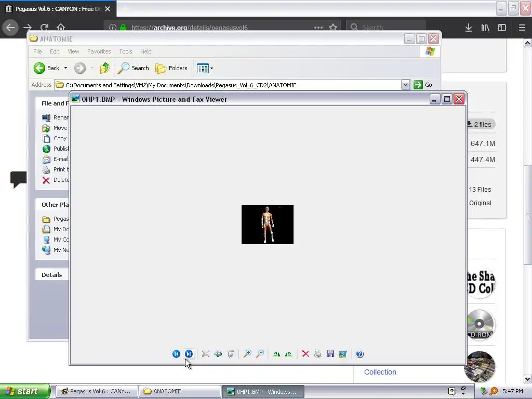Toggle the Folders pane in Explorer

[x=171, y=68]
